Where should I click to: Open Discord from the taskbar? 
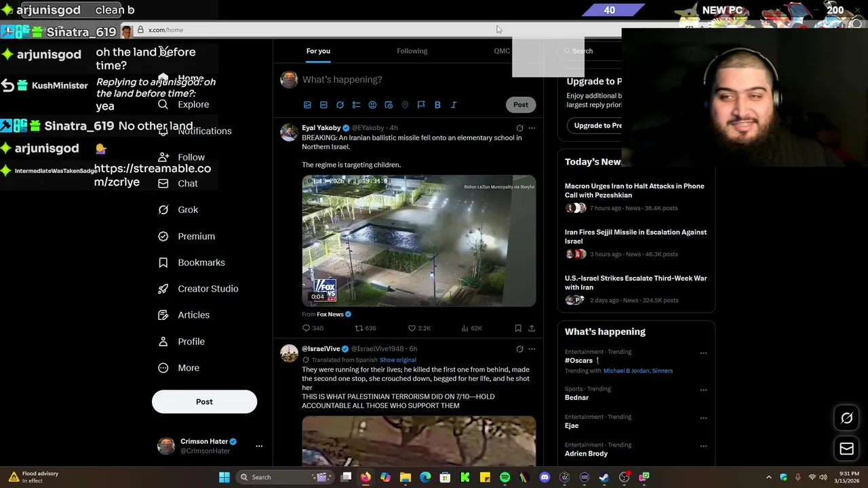point(545,477)
